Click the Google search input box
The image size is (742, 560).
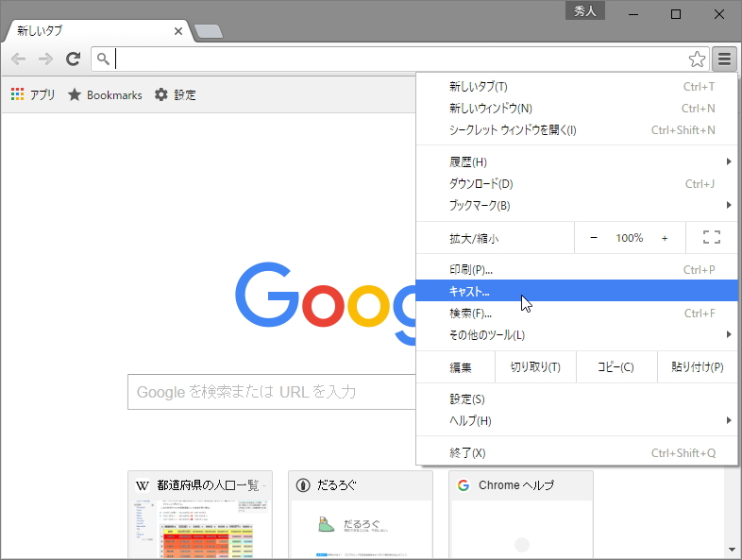point(272,392)
